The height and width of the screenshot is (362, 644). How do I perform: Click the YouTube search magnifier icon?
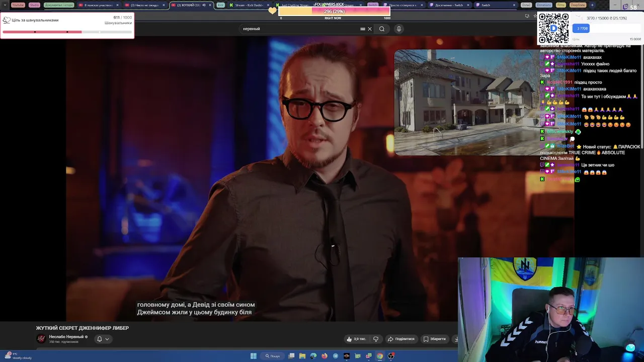(x=382, y=29)
